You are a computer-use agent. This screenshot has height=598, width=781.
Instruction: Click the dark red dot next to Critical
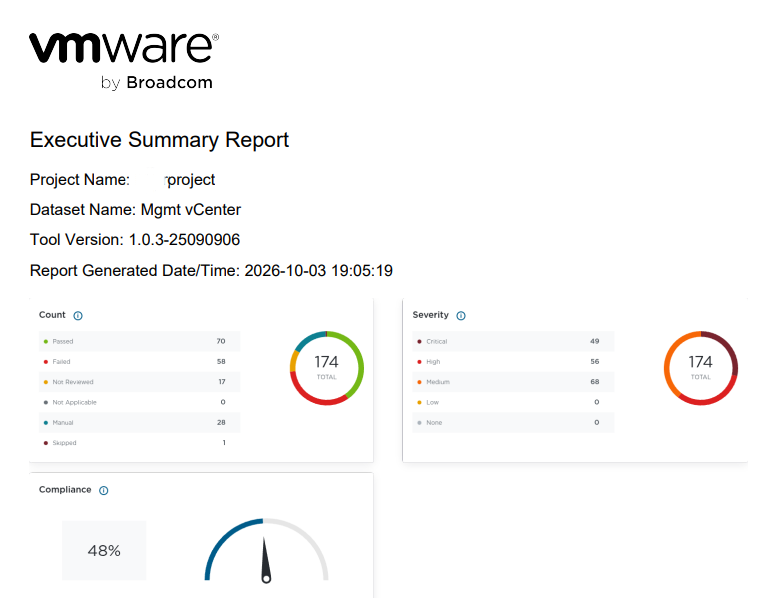click(419, 341)
